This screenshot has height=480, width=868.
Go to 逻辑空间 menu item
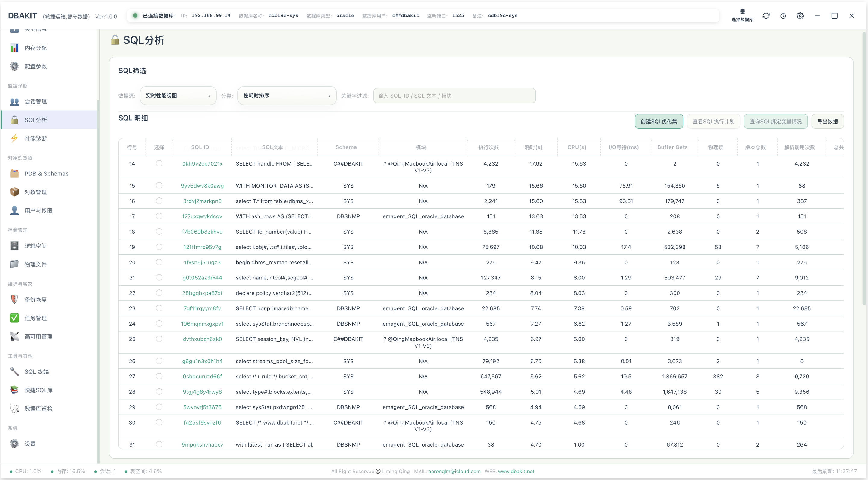(49, 246)
